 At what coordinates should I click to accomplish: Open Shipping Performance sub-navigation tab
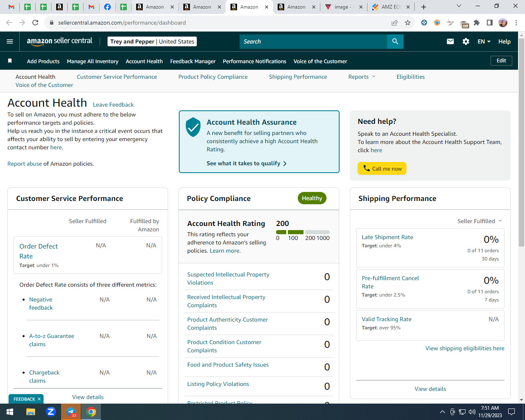click(x=298, y=77)
